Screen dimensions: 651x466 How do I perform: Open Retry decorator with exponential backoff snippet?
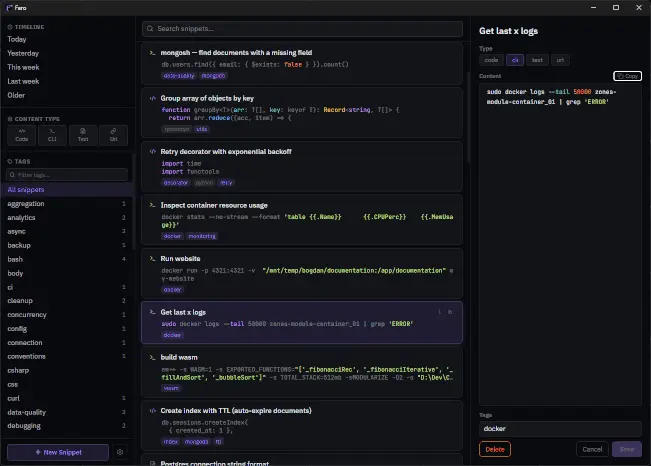(302, 167)
